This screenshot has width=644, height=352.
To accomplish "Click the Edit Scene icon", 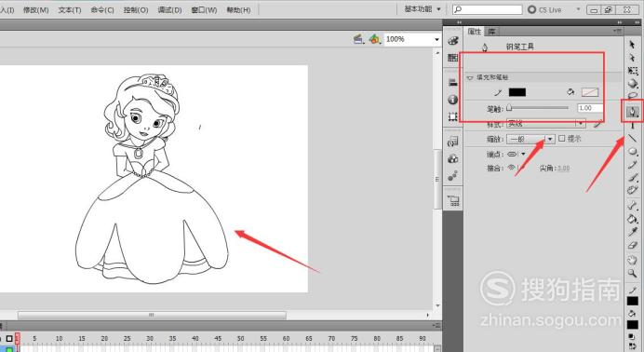I will pos(358,39).
